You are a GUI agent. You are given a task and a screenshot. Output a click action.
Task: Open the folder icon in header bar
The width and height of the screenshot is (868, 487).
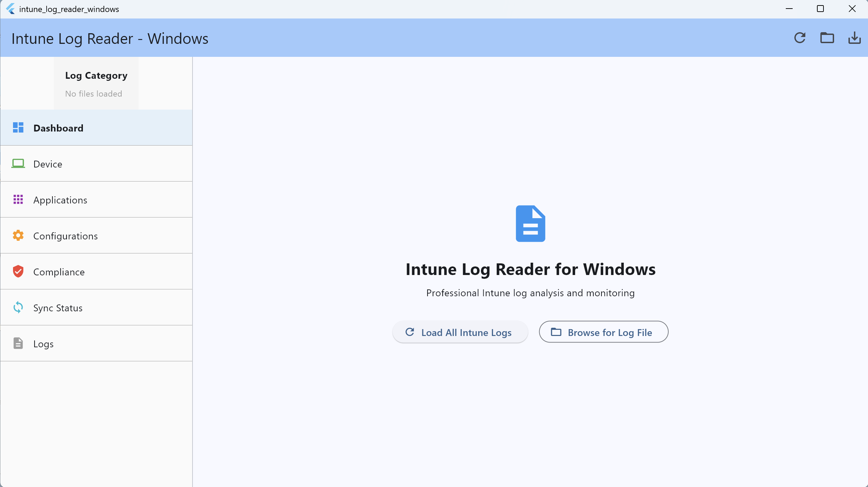827,38
